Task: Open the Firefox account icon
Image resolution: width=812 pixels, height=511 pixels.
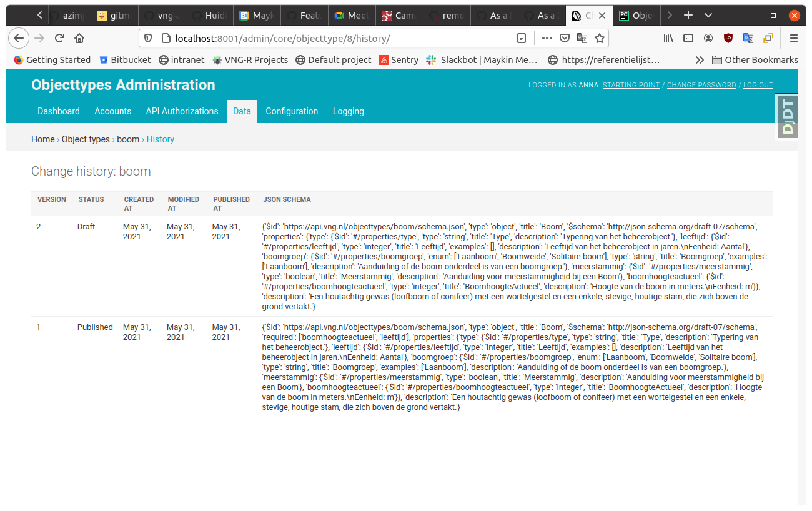Action: (708, 38)
